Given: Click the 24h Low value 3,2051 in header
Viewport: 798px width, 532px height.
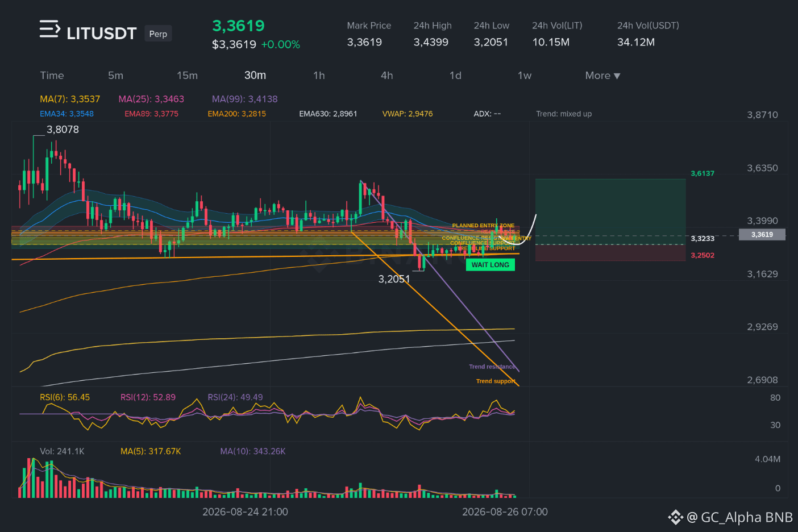Looking at the screenshot, I should pos(491,42).
